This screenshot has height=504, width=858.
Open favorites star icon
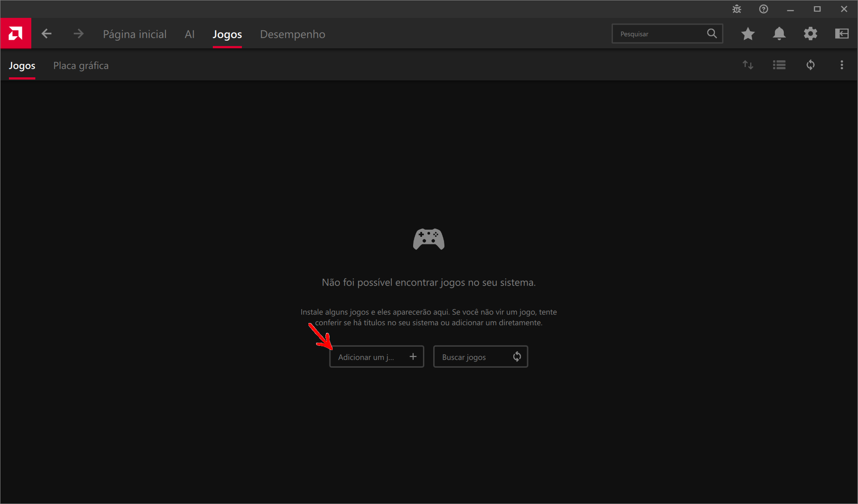click(x=748, y=34)
